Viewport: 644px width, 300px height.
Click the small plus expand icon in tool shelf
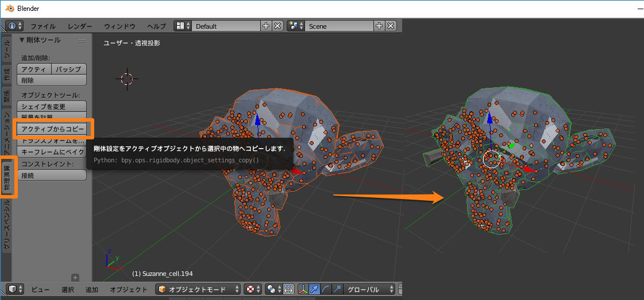pyautogui.click(x=75, y=277)
